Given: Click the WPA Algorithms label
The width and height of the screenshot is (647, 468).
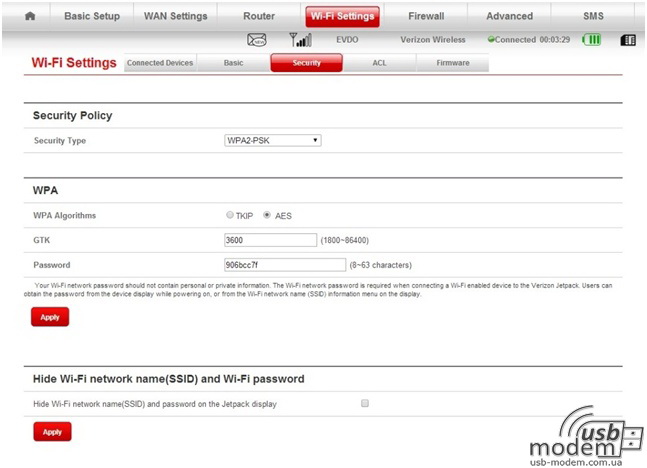Looking at the screenshot, I should [64, 215].
